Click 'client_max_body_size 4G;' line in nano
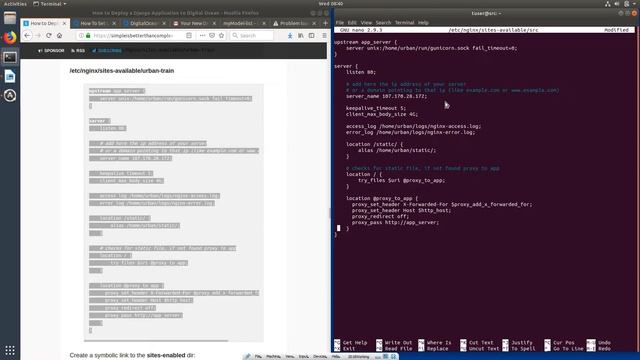Viewport: 640px width, 360px height. tap(382, 114)
